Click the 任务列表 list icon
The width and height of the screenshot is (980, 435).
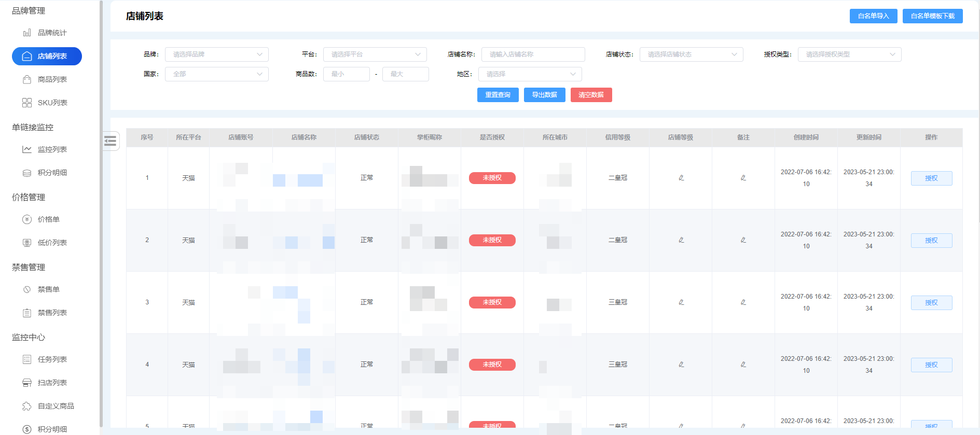[x=27, y=359]
